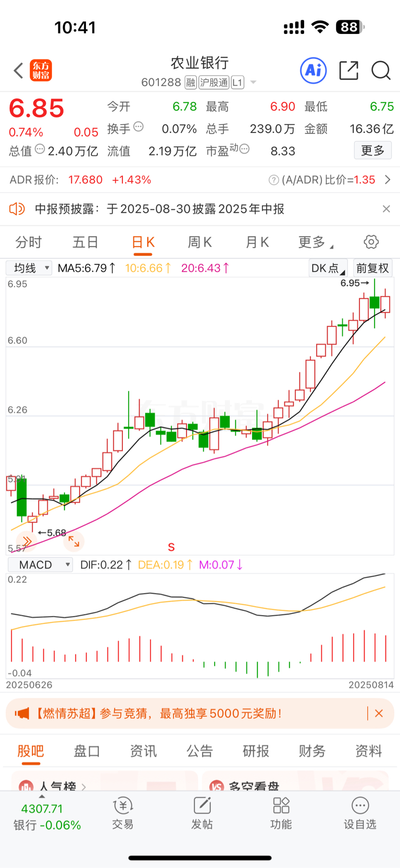This screenshot has width=400, height=868.
Task: Tap the 5.68 low price label
Action: (x=52, y=533)
